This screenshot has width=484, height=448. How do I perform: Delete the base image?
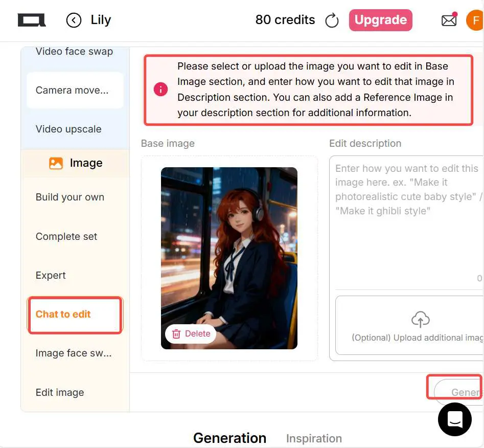click(190, 333)
